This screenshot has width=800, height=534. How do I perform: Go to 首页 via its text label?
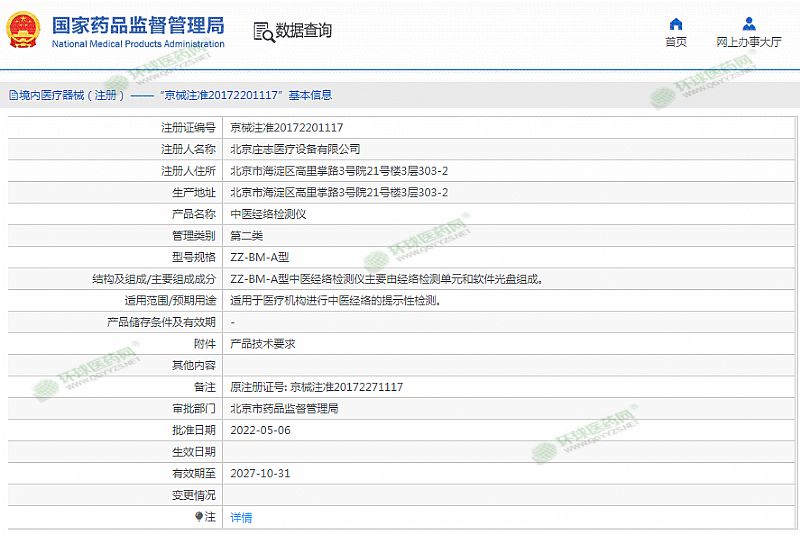(x=676, y=42)
